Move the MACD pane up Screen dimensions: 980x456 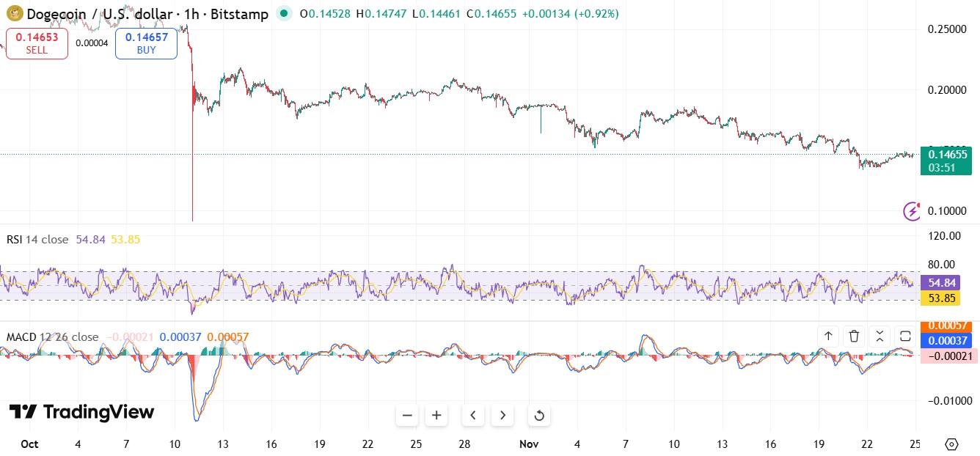coord(828,337)
